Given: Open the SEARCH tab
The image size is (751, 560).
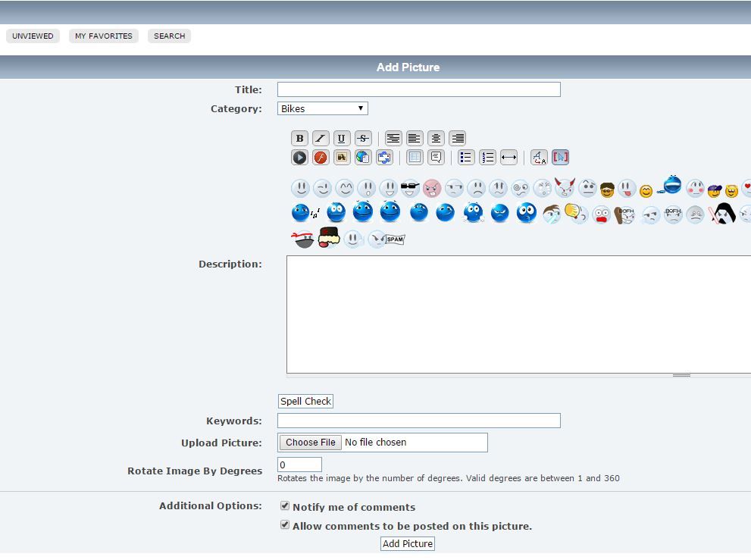Looking at the screenshot, I should 169,36.
